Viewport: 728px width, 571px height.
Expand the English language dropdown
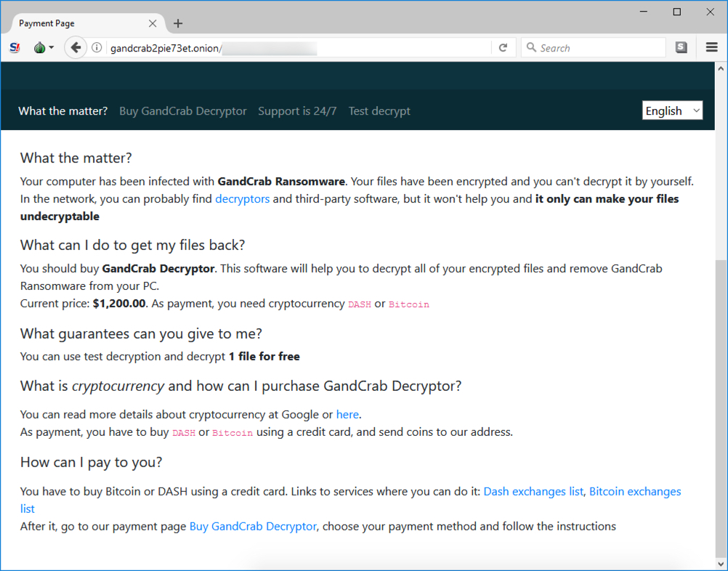[x=672, y=110]
